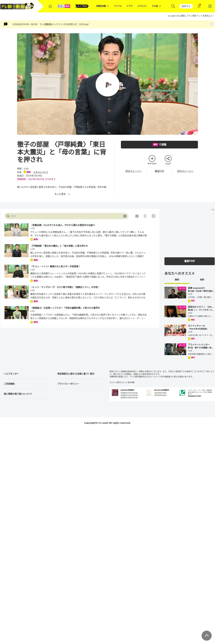Click the NexTone license logo
Screen dimensions: 215x644
click(149, 393)
